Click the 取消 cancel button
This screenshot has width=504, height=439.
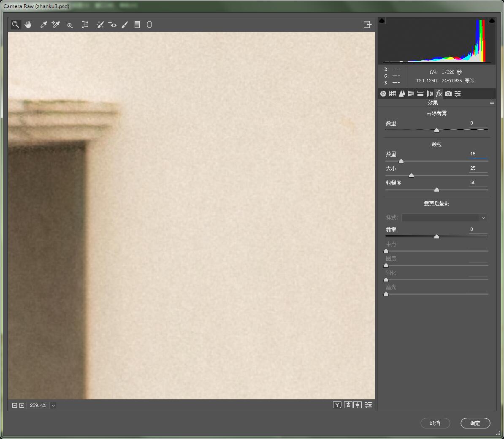point(435,423)
